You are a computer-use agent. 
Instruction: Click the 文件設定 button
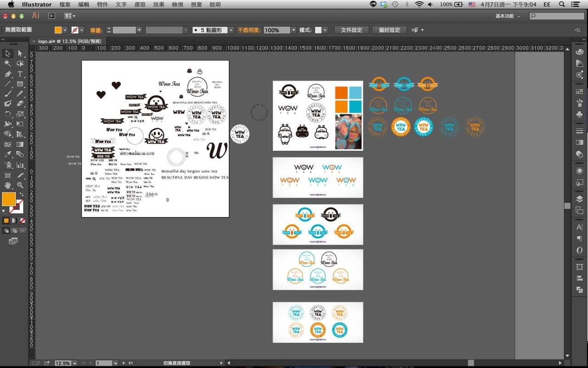coord(351,30)
